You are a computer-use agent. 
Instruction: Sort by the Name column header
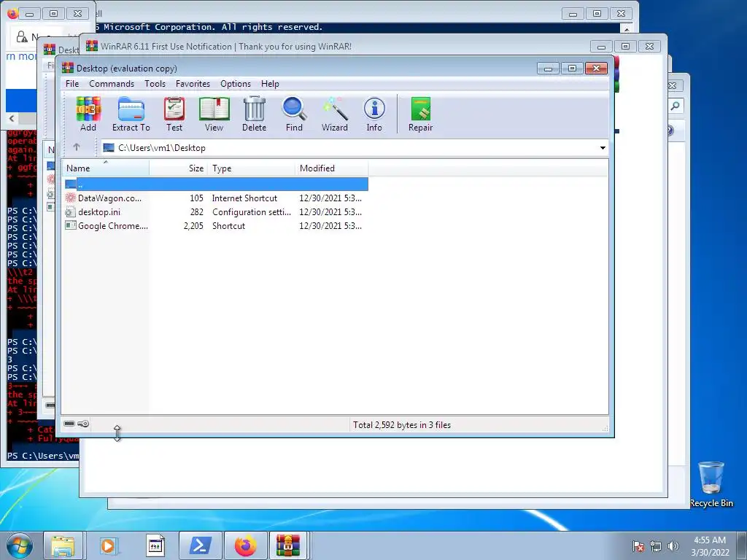[x=106, y=168]
